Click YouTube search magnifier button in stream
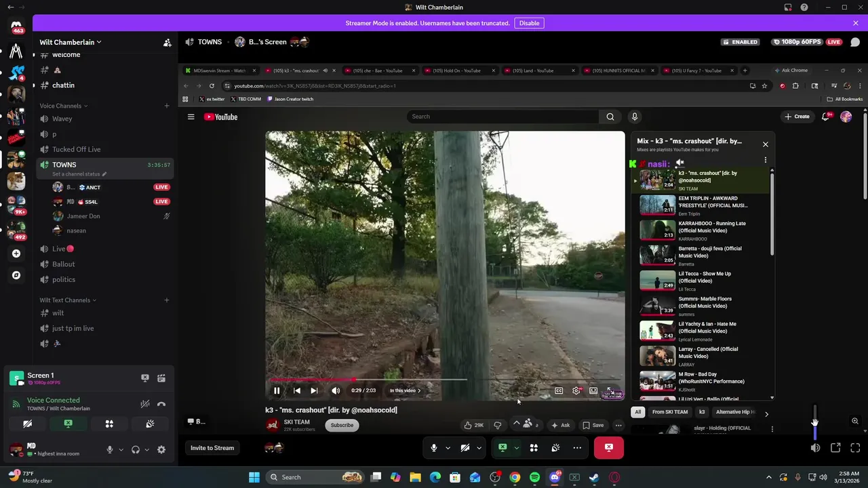868x488 pixels. tap(610, 117)
